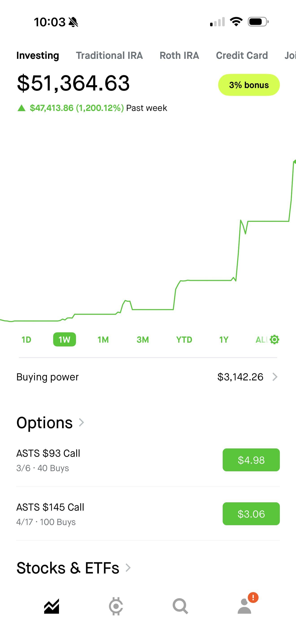Open the crypto tab icon
Image resolution: width=296 pixels, height=644 pixels.
click(x=116, y=606)
